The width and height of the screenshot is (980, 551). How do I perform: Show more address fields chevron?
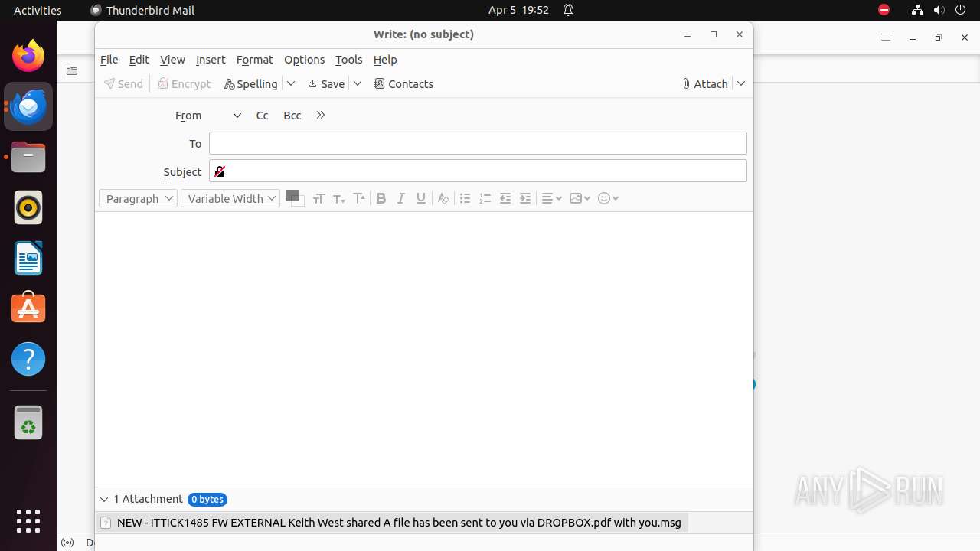click(321, 116)
